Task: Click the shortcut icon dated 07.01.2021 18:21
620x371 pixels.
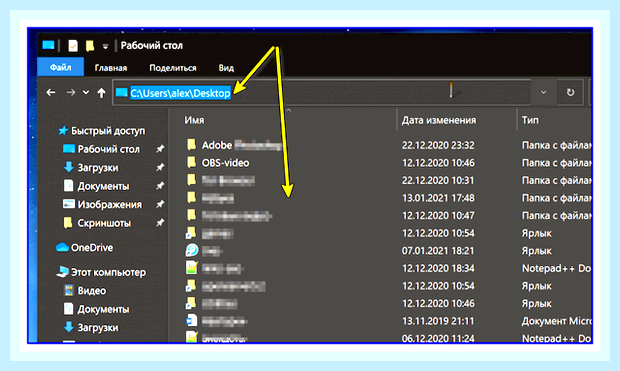Action: tap(192, 250)
